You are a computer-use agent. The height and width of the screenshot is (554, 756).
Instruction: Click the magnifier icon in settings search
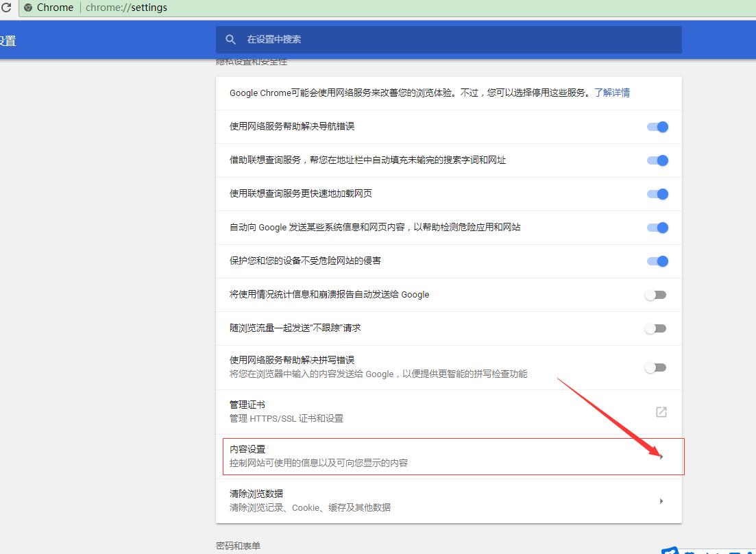230,40
